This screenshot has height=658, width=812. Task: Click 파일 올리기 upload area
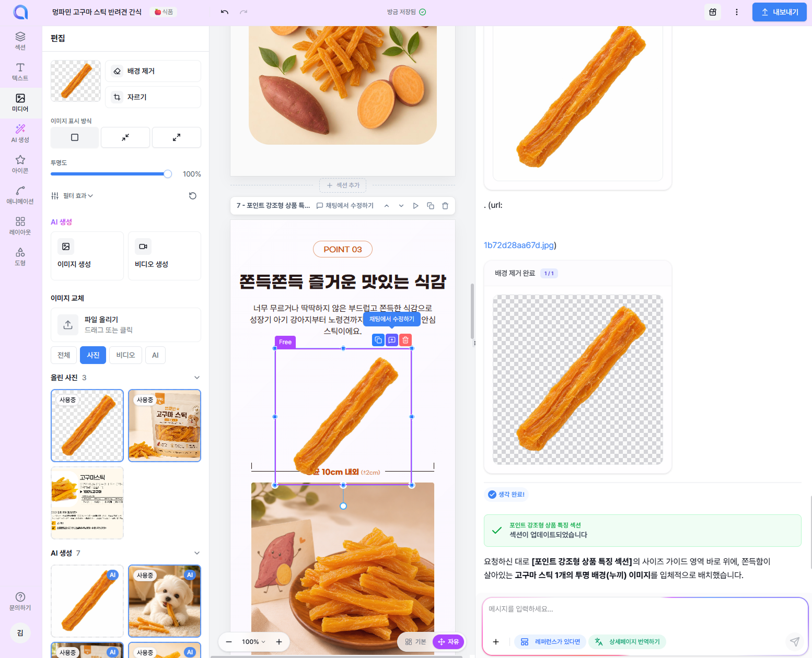click(126, 325)
